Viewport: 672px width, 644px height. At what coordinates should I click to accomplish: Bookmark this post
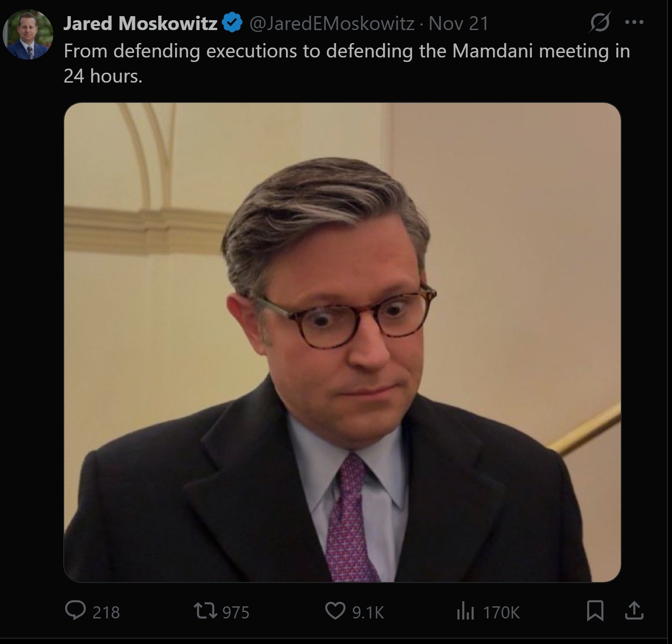click(595, 611)
